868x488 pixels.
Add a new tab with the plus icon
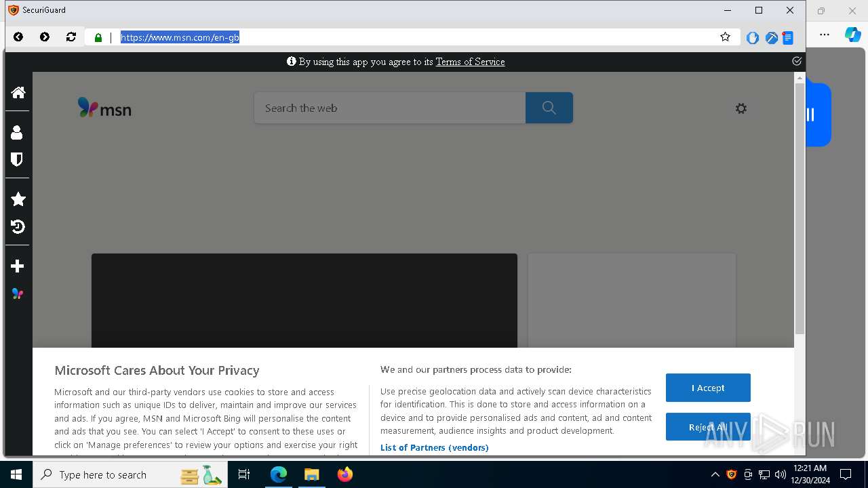pos(18,266)
